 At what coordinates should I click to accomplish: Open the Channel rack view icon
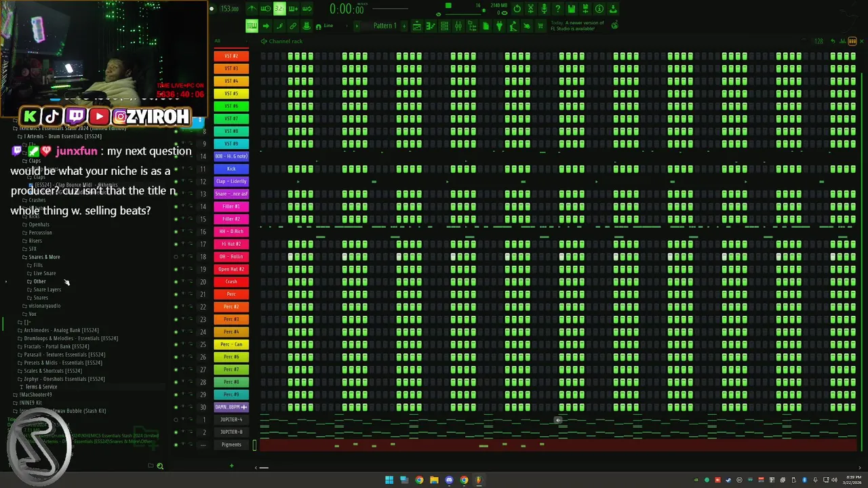pyautogui.click(x=444, y=26)
